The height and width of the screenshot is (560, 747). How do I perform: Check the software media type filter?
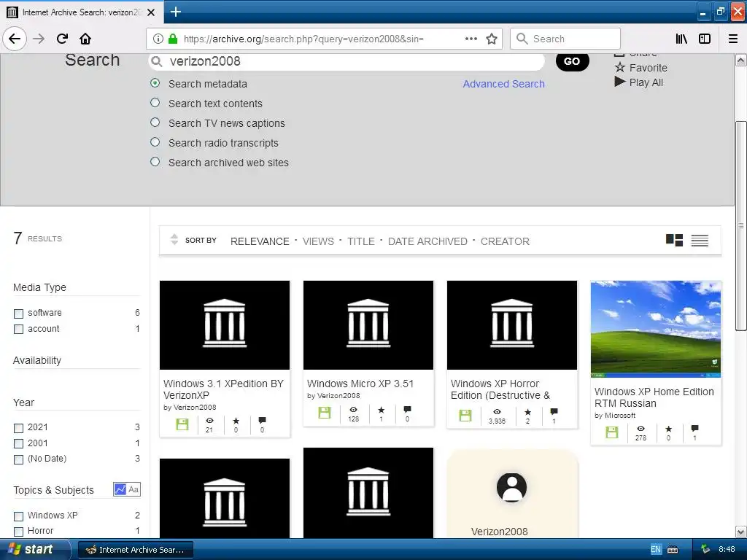click(18, 314)
